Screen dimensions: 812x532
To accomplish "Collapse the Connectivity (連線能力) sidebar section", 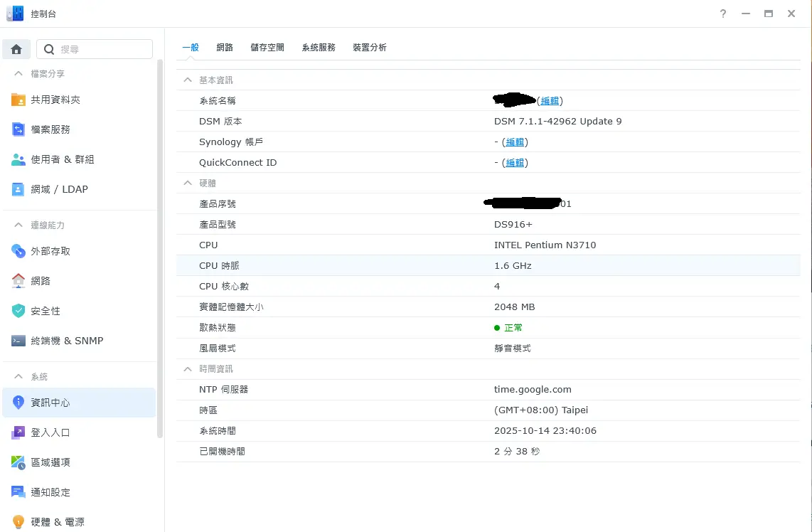I will pyautogui.click(x=18, y=225).
